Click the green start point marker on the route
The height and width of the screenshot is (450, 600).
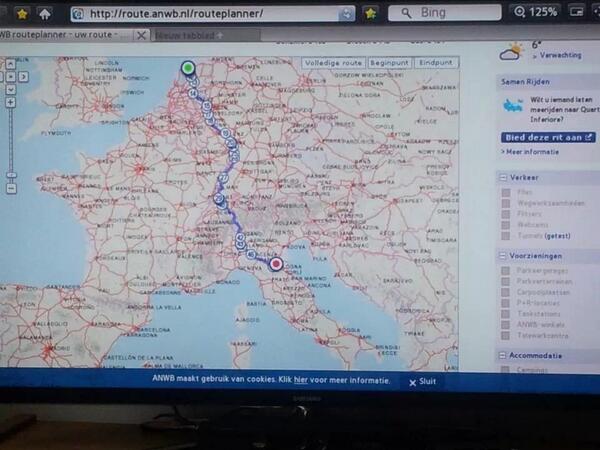click(x=188, y=68)
